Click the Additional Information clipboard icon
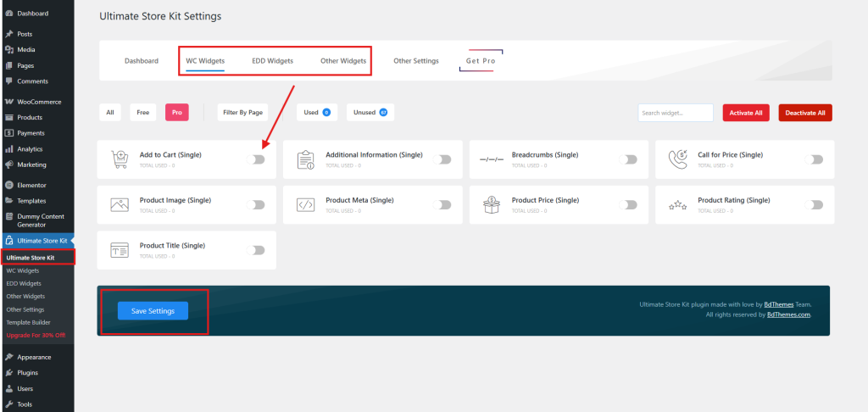This screenshot has width=868, height=412. click(x=305, y=159)
